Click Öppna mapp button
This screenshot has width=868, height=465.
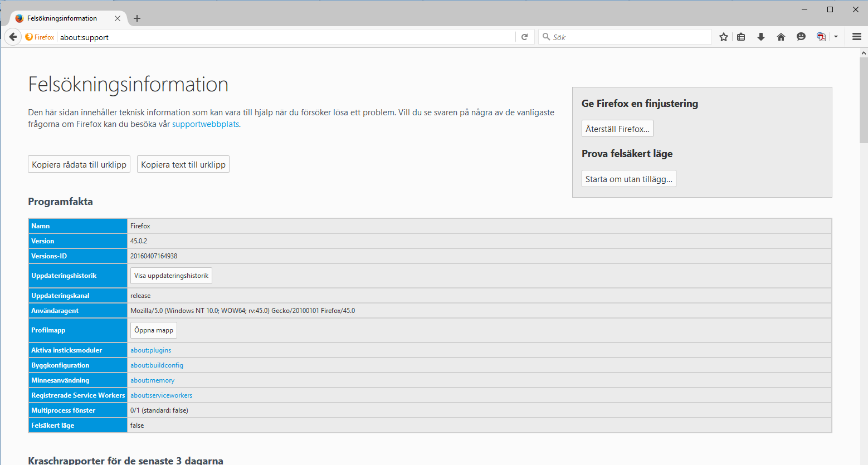pyautogui.click(x=154, y=330)
